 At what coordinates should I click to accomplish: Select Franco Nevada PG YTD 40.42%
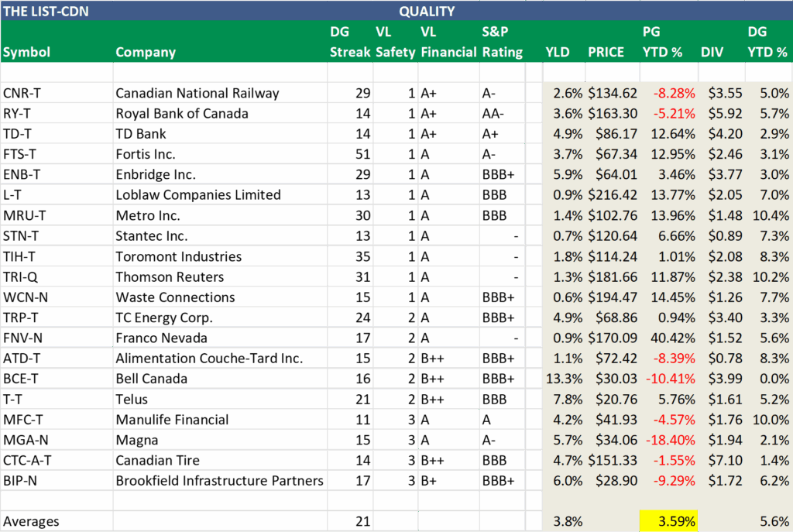668,338
